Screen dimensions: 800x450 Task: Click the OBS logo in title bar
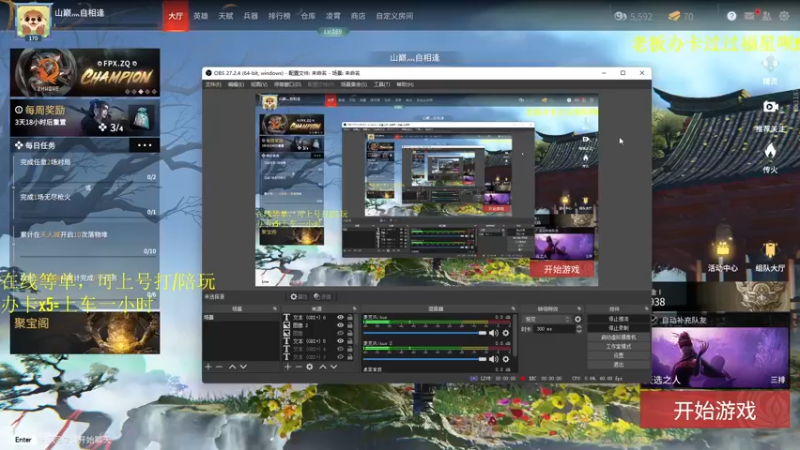(x=208, y=73)
